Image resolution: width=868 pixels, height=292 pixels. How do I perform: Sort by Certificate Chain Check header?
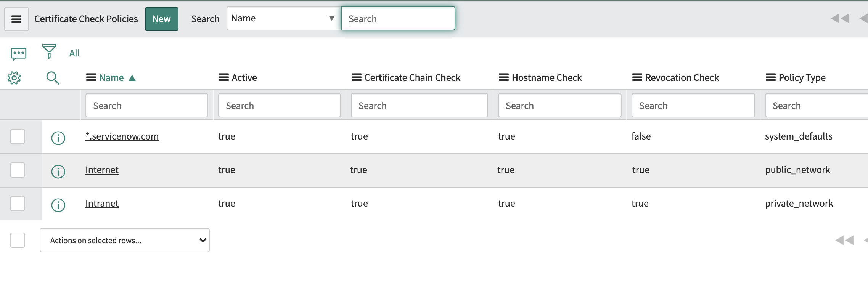click(412, 78)
